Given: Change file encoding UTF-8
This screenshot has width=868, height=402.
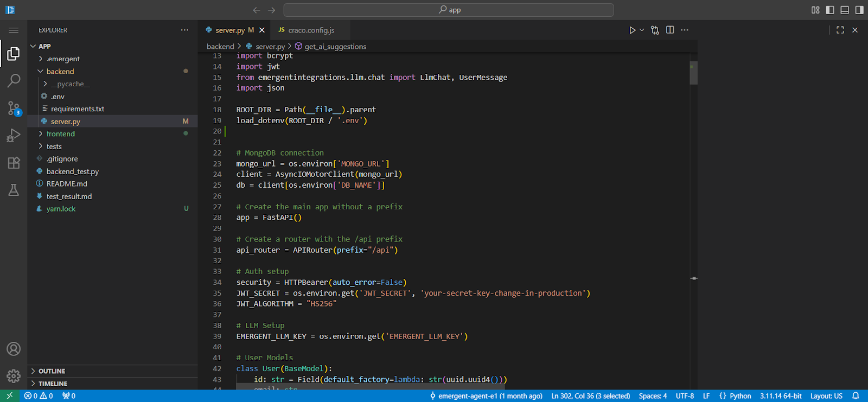Looking at the screenshot, I should [685, 396].
